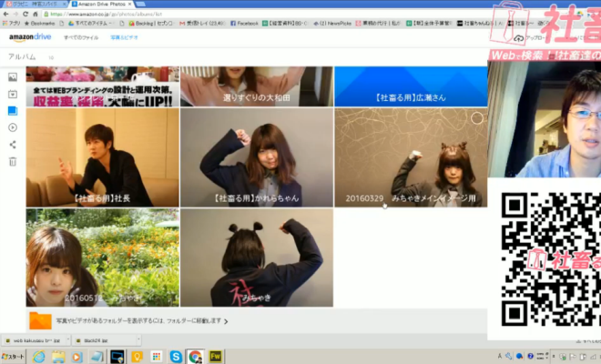Open the photos view icon in sidebar

coord(13,77)
